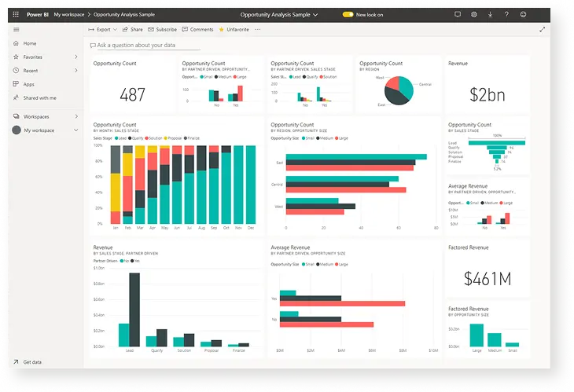This screenshot has width=574, height=392.
Task: Enter full screen with the expand arrows icon
Action: coord(542,30)
